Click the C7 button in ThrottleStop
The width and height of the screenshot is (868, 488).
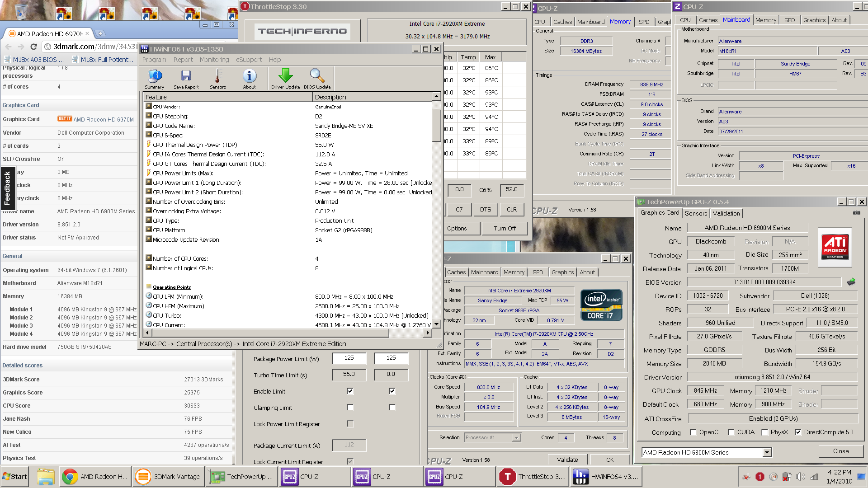point(459,210)
